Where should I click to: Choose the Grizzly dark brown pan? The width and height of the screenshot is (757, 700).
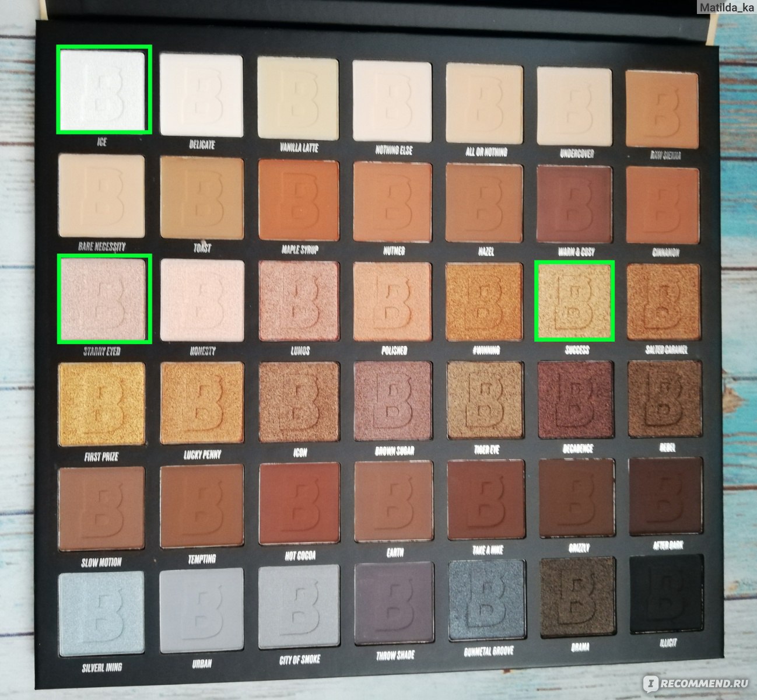point(577,498)
